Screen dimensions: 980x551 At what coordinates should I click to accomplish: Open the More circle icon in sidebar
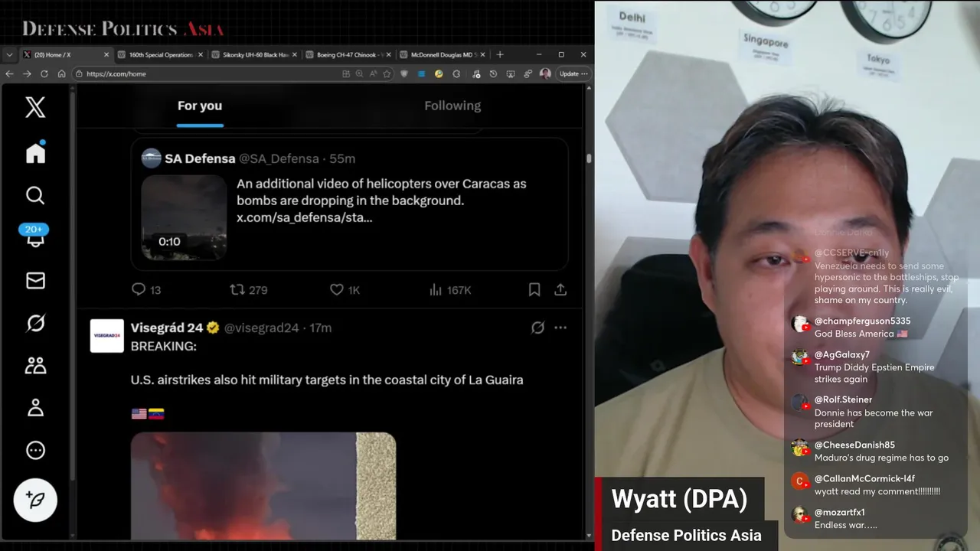pyautogui.click(x=35, y=450)
